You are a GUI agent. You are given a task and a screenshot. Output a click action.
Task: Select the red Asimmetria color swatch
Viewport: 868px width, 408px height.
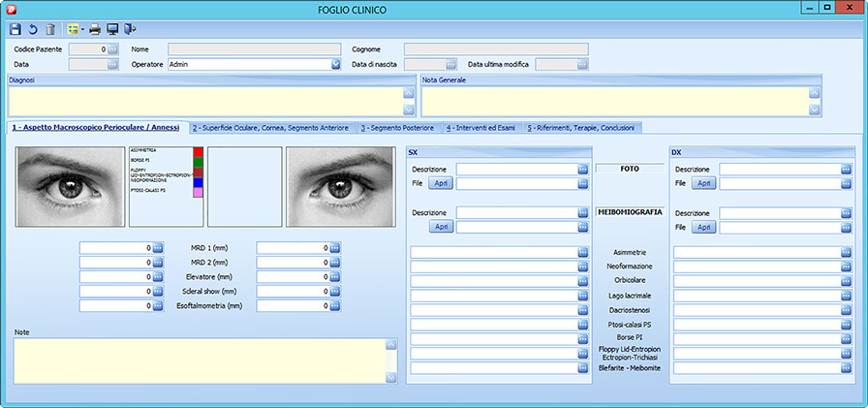point(198,152)
